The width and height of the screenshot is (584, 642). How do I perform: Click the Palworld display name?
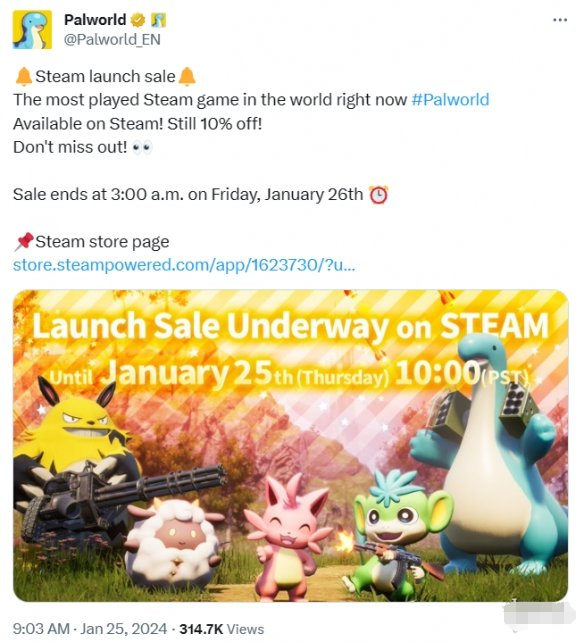click(95, 20)
